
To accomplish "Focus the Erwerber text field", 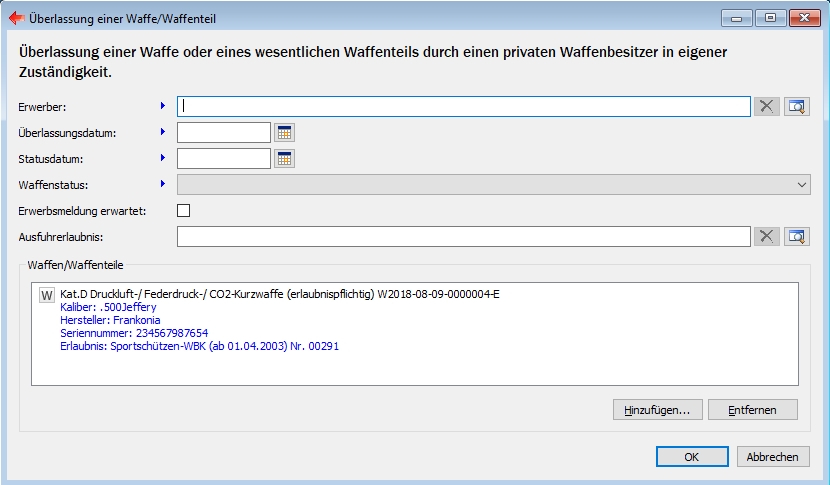I will [x=463, y=107].
